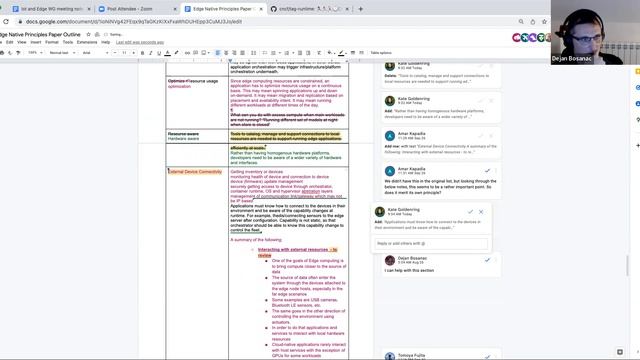This screenshot has height=360, width=640.
Task: Insert a checklist from toolbar
Action: (264, 53)
